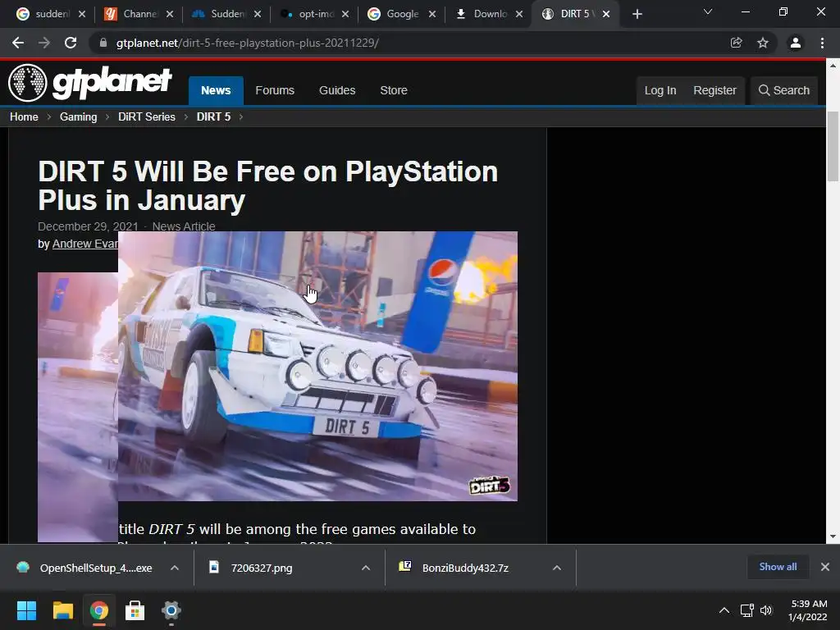840x630 pixels.
Task: Go back to the previous page
Action: [x=18, y=43]
